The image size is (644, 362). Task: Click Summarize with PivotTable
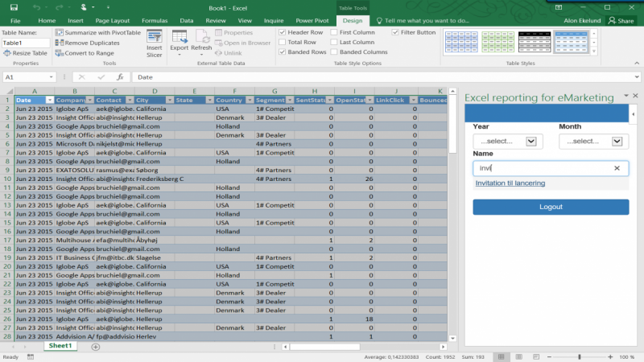pos(98,32)
